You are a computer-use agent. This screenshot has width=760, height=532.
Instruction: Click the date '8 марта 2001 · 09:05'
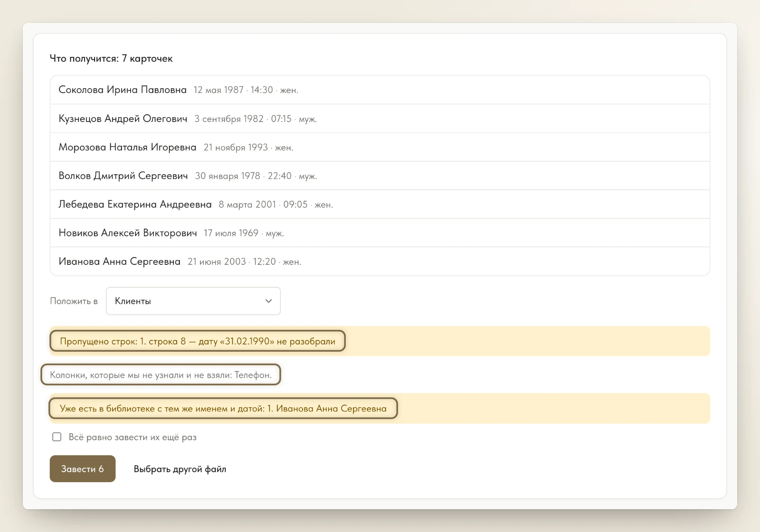pos(263,204)
